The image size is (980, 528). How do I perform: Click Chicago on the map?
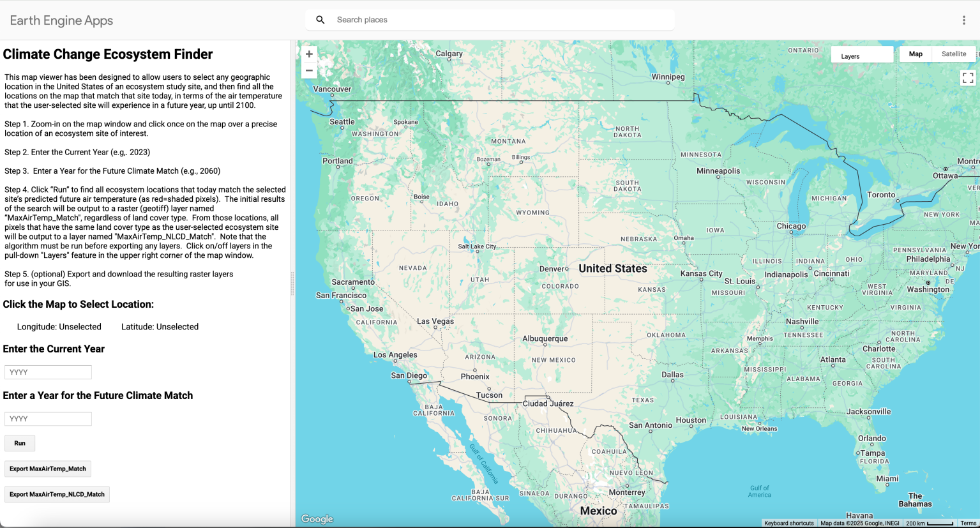point(791,226)
